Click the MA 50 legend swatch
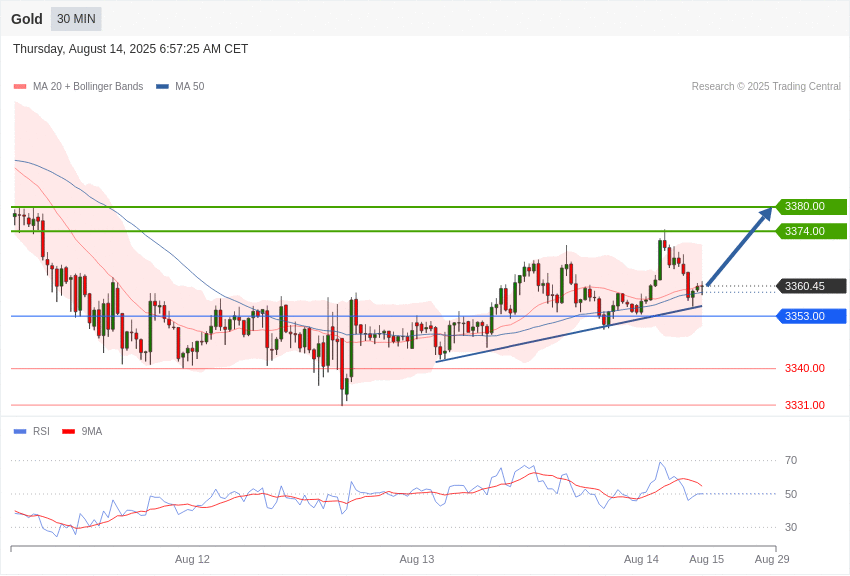The height and width of the screenshot is (576, 850). coord(162,87)
